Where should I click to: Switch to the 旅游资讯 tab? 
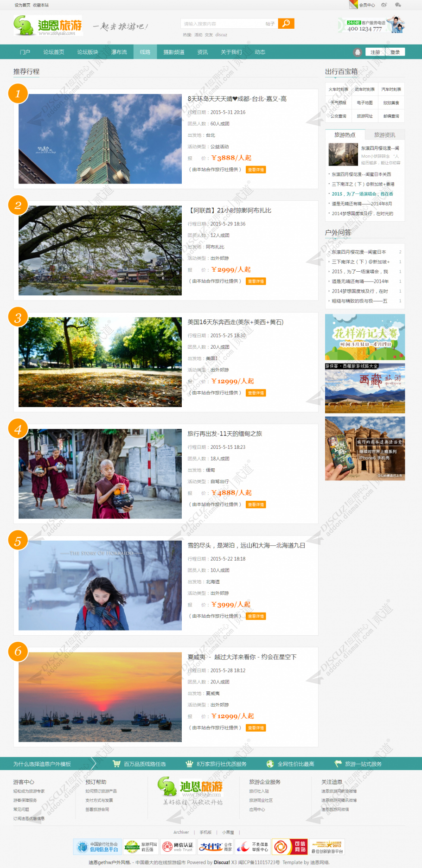coord(384,135)
